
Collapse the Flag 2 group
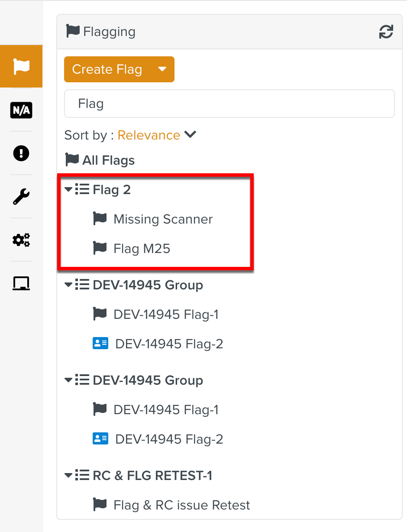(68, 190)
